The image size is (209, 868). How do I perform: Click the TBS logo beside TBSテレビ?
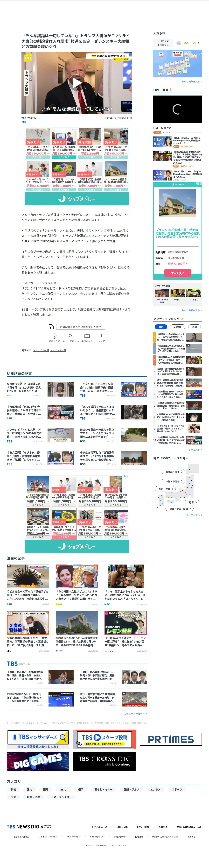[24, 118]
